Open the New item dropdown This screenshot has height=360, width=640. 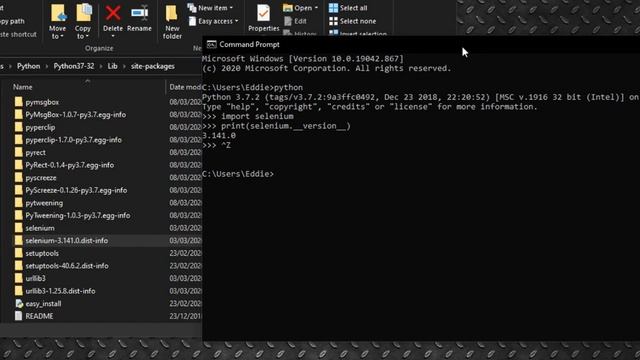(210, 8)
